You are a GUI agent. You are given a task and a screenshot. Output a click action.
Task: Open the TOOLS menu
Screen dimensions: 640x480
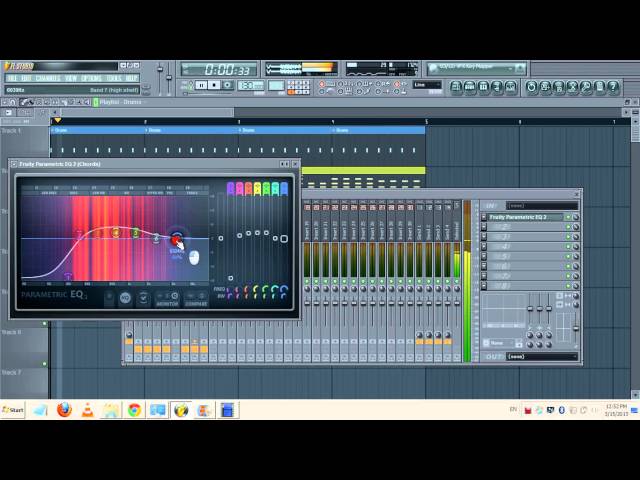click(114, 78)
